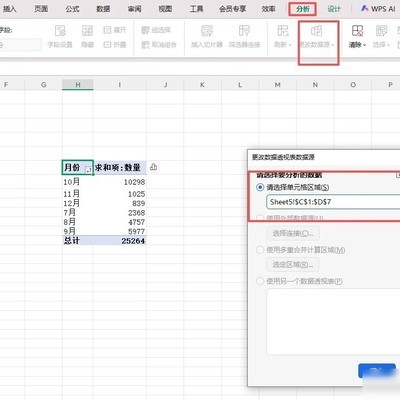Expand the 选择 dropdown arrow

coord(388,45)
